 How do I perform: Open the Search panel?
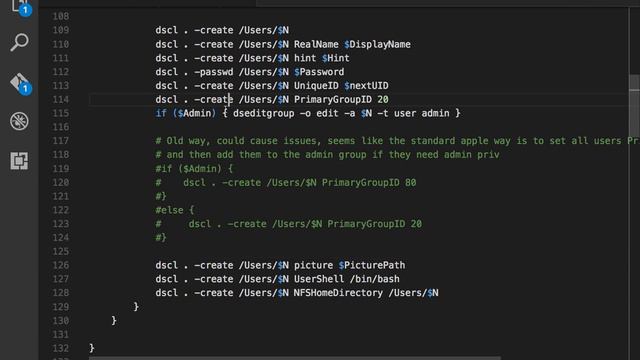[19, 42]
